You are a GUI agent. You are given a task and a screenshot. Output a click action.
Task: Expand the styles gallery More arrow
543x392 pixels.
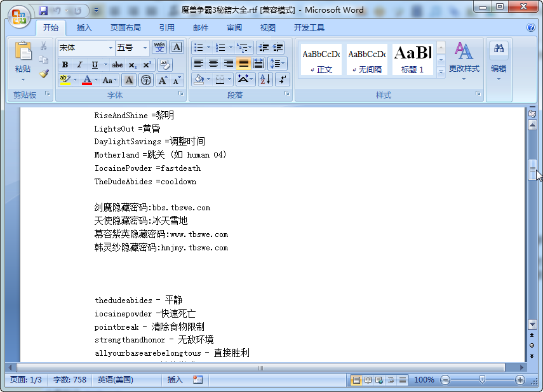tap(441, 72)
